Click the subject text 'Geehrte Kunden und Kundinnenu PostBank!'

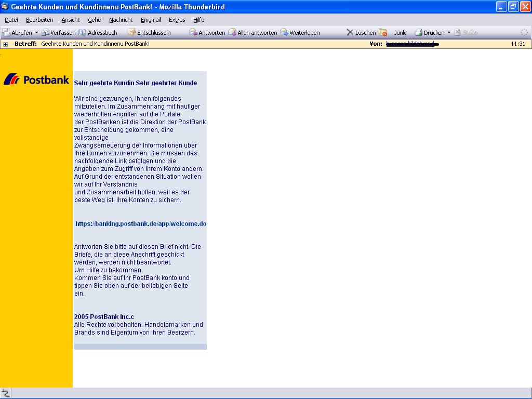click(96, 44)
